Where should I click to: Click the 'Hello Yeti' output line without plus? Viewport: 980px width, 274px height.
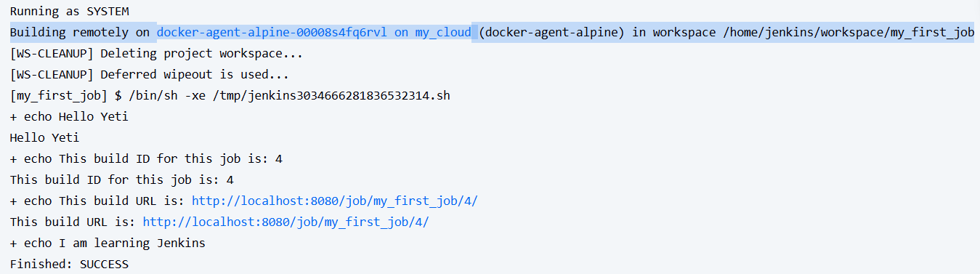(x=45, y=138)
